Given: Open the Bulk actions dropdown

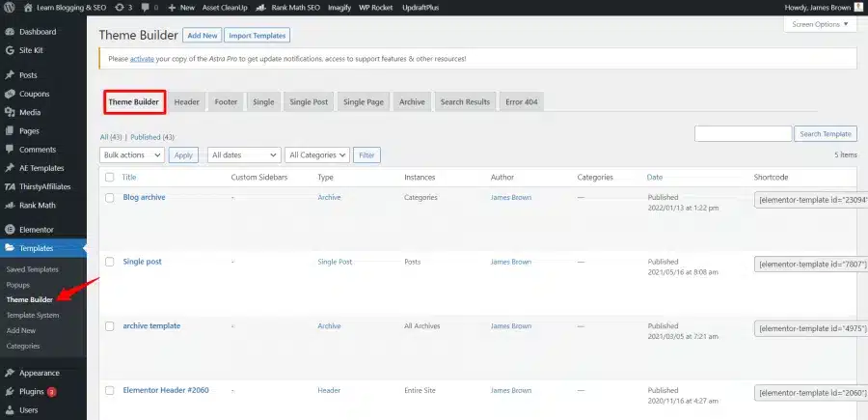Looking at the screenshot, I should pyautogui.click(x=132, y=155).
